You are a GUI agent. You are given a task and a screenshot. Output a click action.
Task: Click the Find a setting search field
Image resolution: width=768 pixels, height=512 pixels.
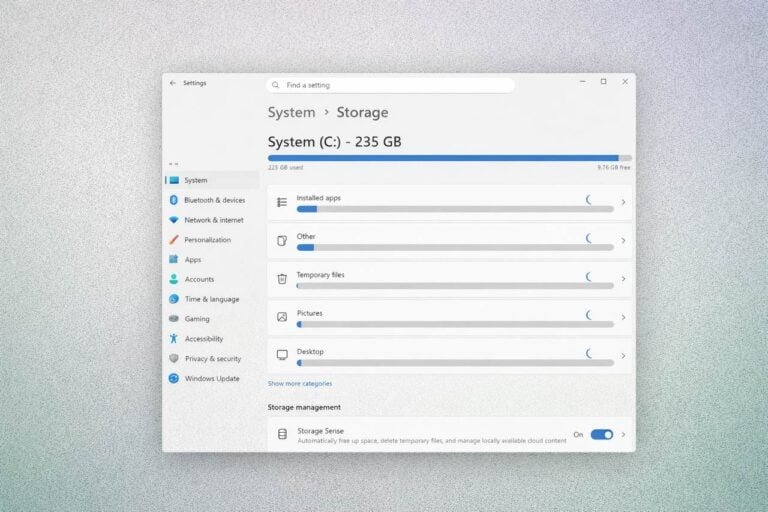click(x=395, y=85)
